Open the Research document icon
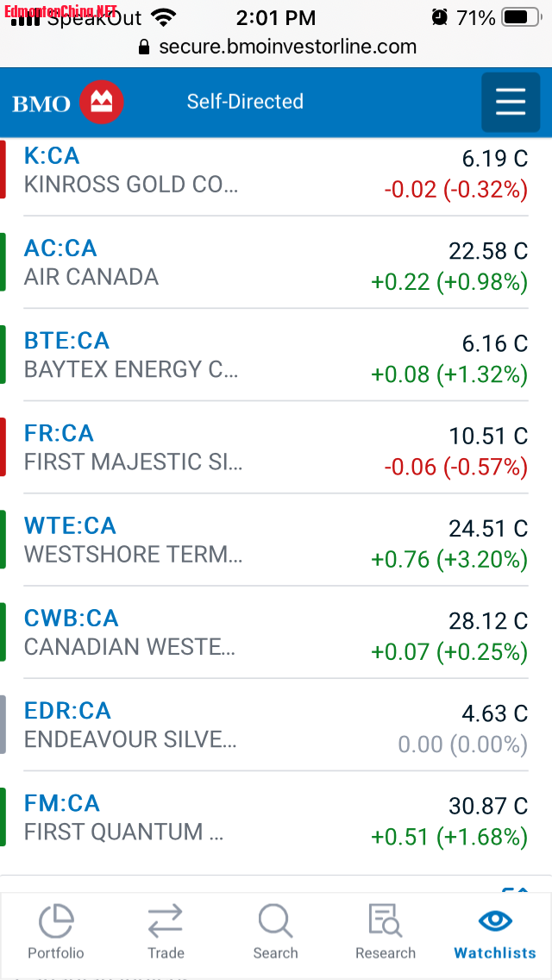This screenshot has height=980, width=552. [385, 921]
